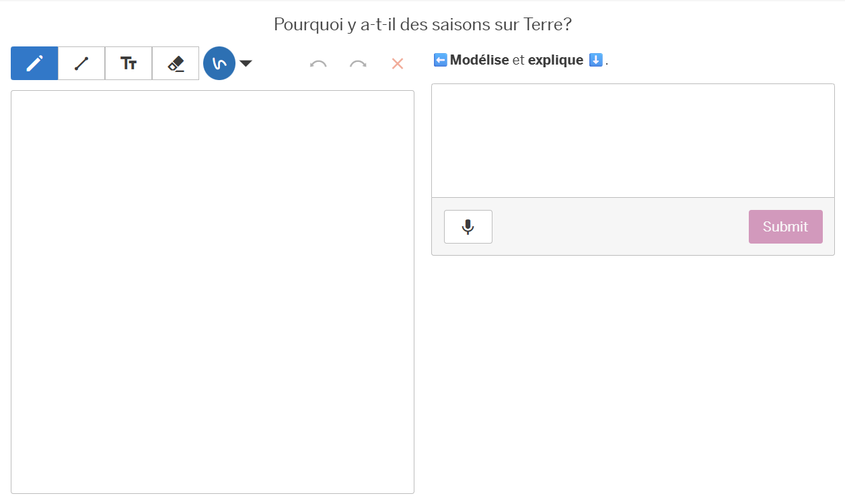This screenshot has width=845, height=504.
Task: Click the question title about saisons
Action: (422, 25)
